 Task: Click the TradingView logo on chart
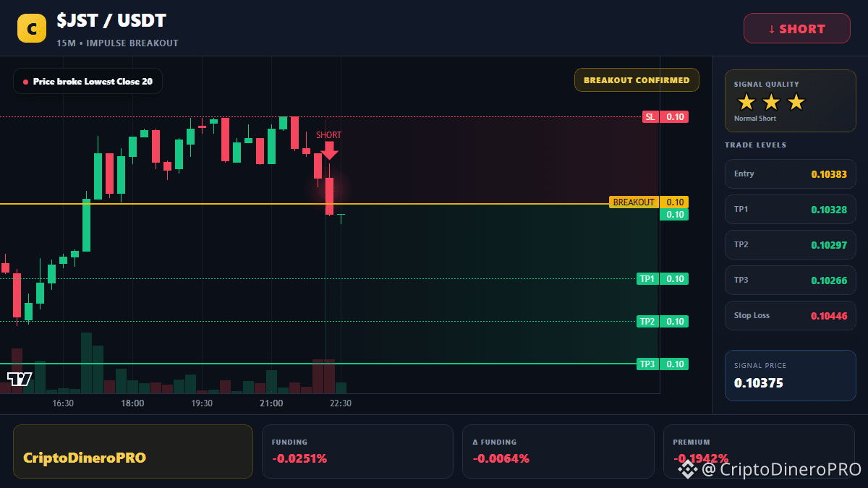pyautogui.click(x=20, y=379)
